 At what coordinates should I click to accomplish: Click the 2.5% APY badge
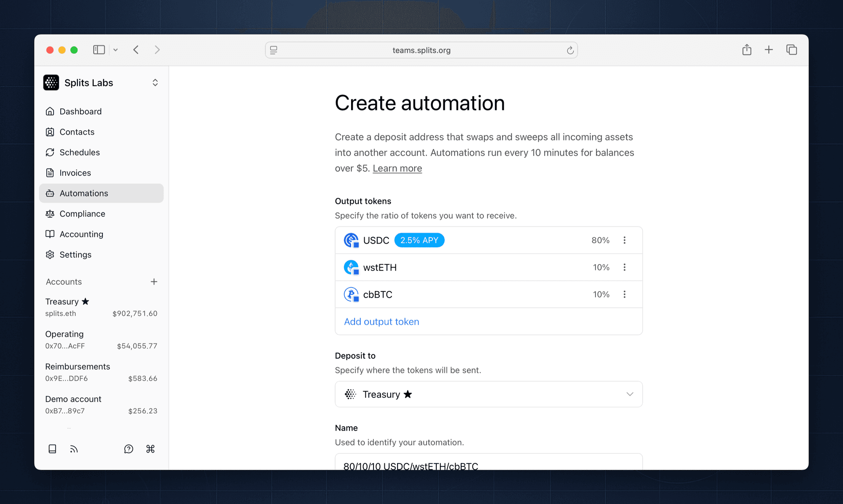point(419,240)
